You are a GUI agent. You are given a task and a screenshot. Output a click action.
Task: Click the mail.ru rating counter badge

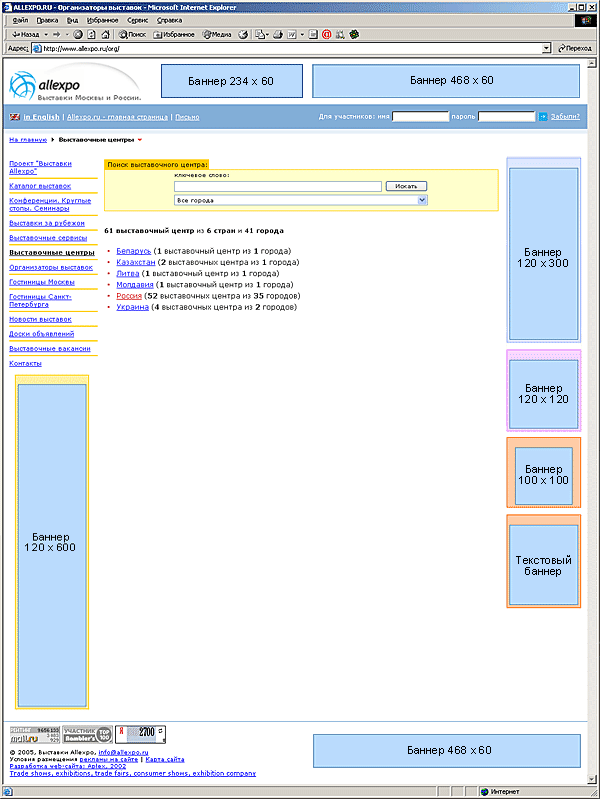[35, 734]
